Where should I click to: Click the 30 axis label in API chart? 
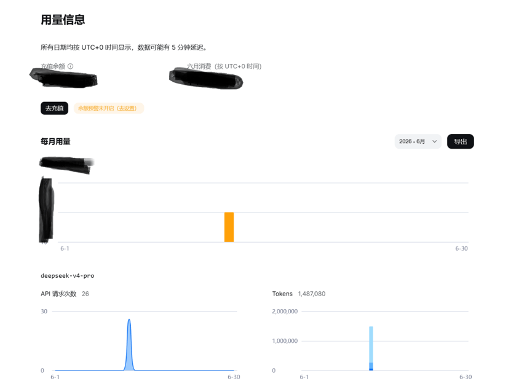tap(44, 312)
